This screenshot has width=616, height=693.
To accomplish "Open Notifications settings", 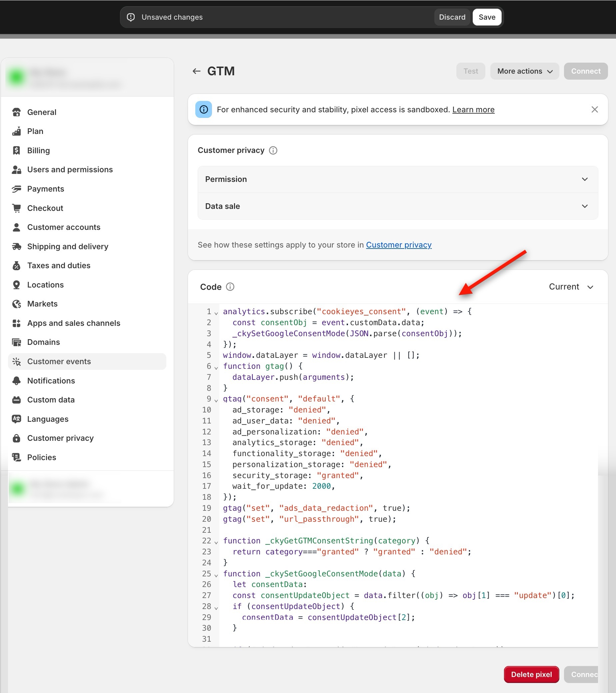I will click(87, 381).
